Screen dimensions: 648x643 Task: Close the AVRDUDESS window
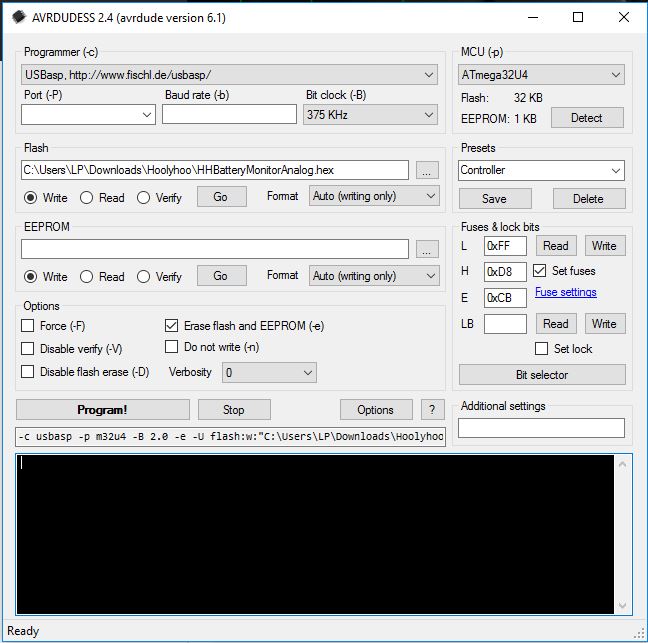[624, 17]
